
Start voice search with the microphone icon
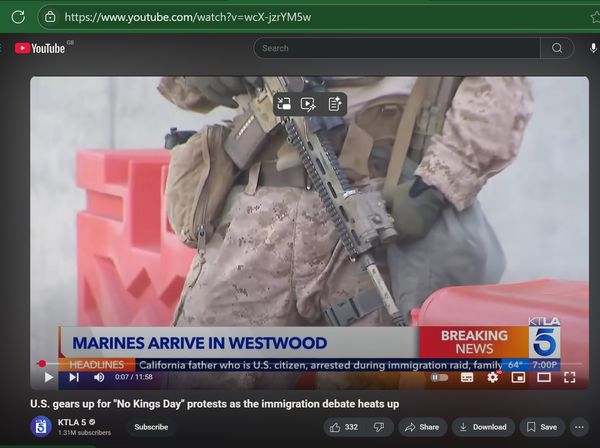pyautogui.click(x=593, y=48)
